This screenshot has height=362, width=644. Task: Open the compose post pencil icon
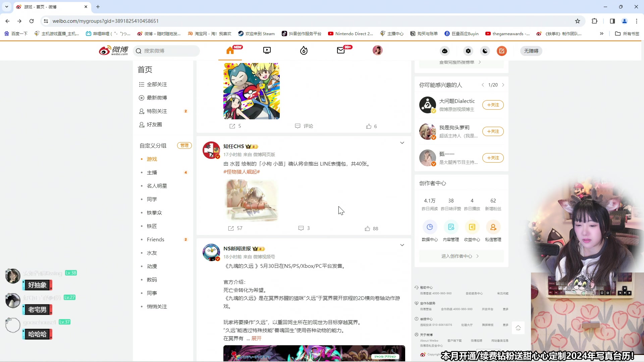502,51
